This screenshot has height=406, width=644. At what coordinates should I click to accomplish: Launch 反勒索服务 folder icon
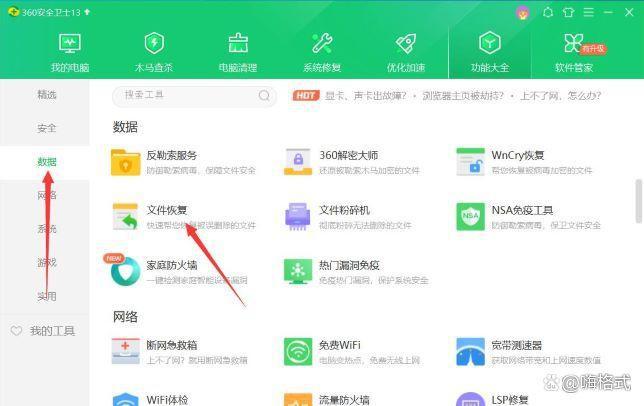126,162
